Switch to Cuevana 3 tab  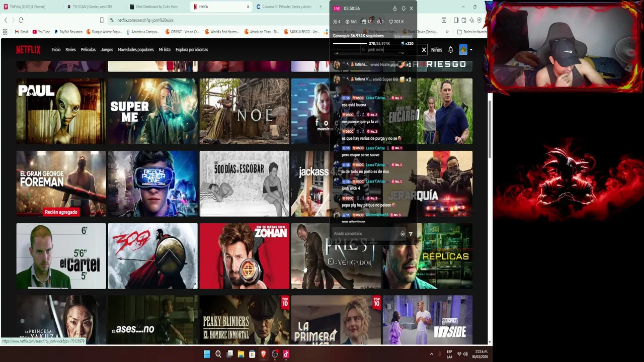(x=284, y=7)
